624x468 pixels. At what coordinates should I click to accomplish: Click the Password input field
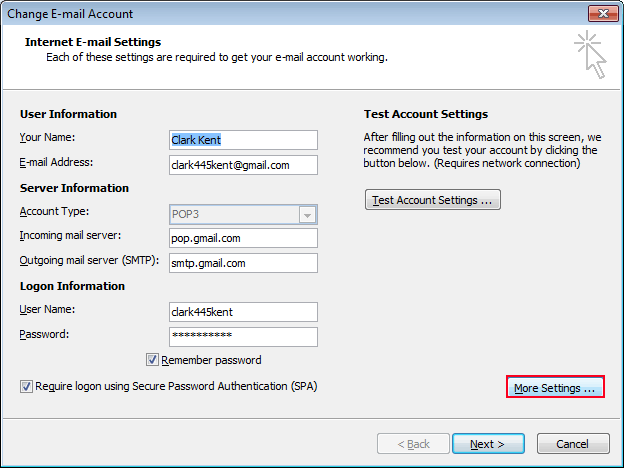pos(243,337)
